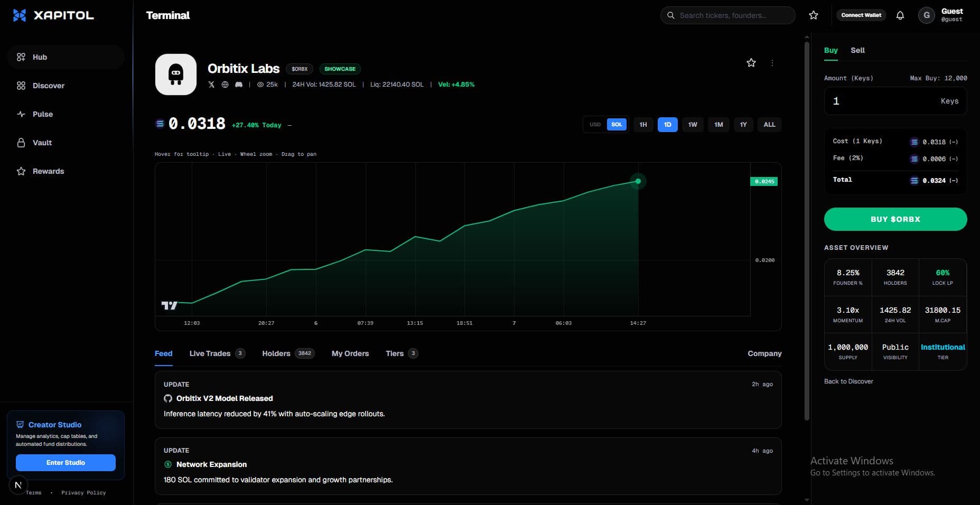Screen dimensions: 980x505
Task: Click SOL icon in Total cost row
Action: [x=914, y=181]
